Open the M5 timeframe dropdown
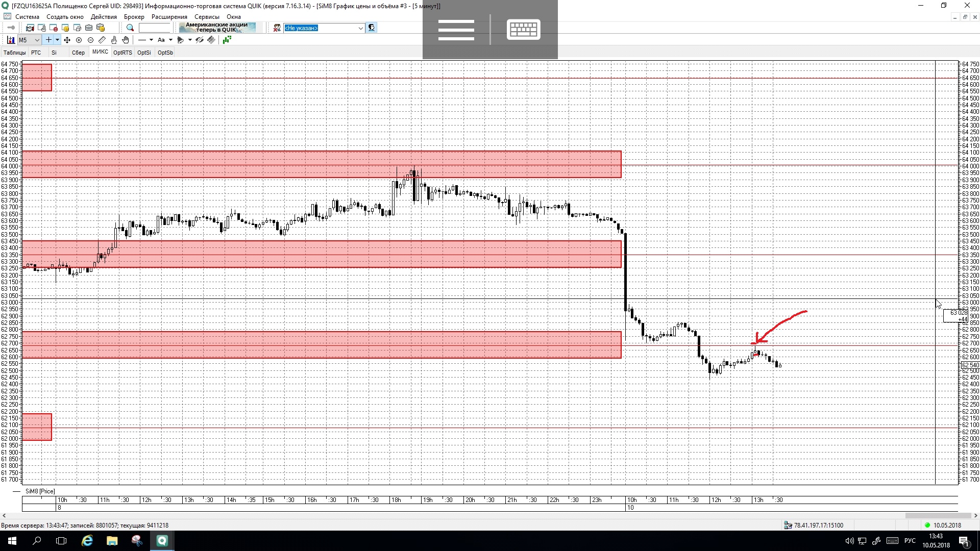 37,40
